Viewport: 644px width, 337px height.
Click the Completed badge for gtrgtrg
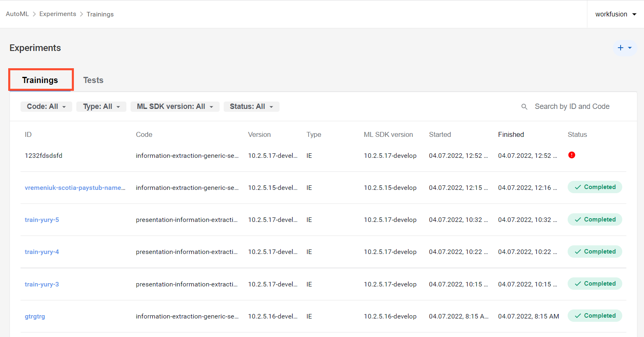(595, 316)
